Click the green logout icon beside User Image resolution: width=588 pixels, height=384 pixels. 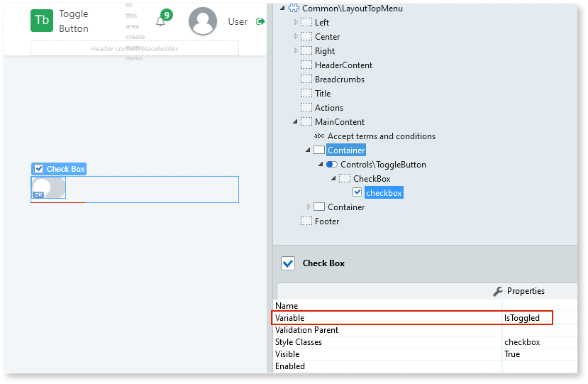point(260,21)
